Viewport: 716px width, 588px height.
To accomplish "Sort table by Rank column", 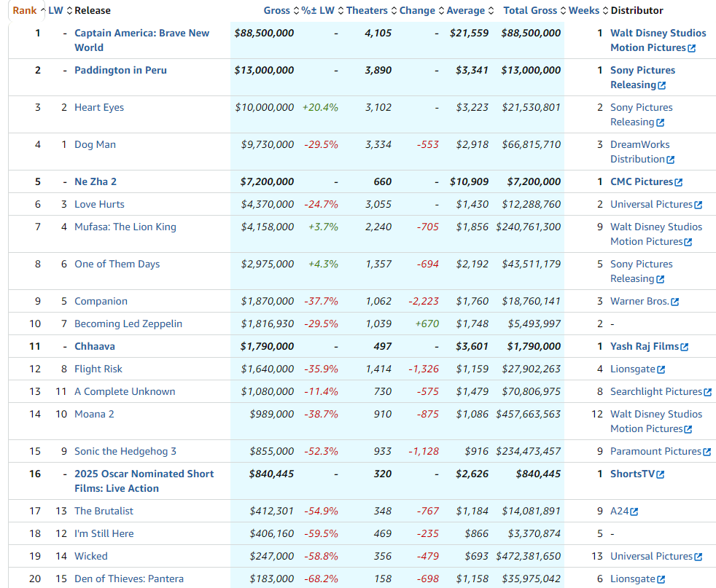I will [x=25, y=11].
